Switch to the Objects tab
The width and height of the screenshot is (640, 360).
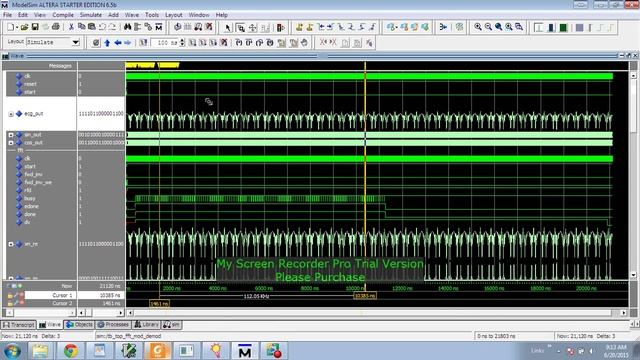click(79, 325)
